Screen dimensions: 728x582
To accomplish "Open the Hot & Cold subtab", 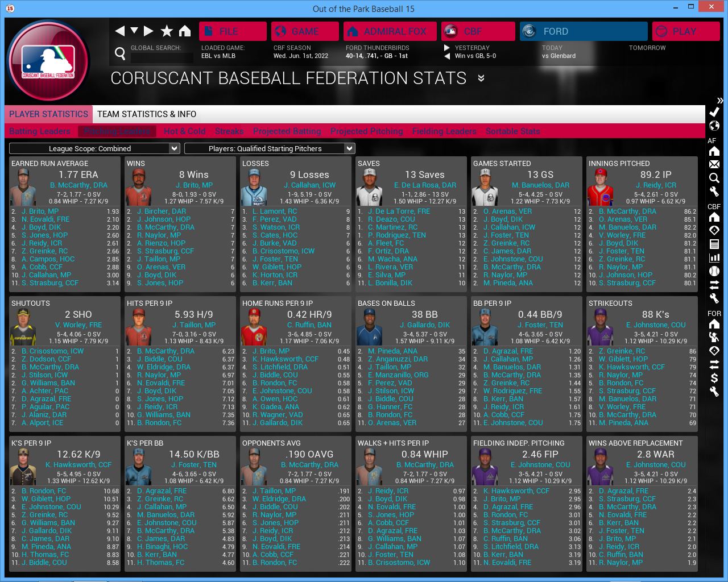I will [x=185, y=131].
